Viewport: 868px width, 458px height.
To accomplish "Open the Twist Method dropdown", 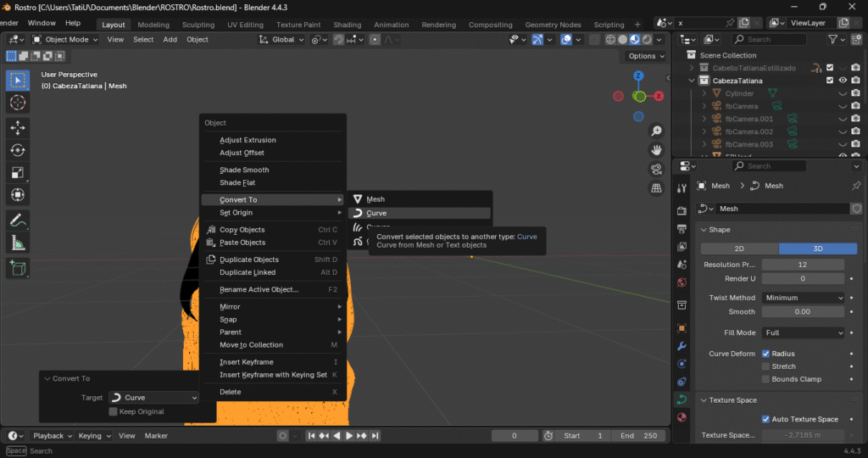I will (x=803, y=298).
